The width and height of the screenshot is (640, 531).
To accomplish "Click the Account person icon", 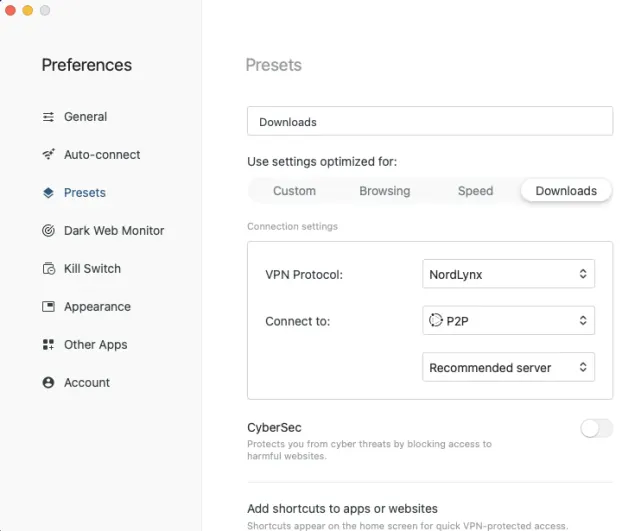I will 48,383.
